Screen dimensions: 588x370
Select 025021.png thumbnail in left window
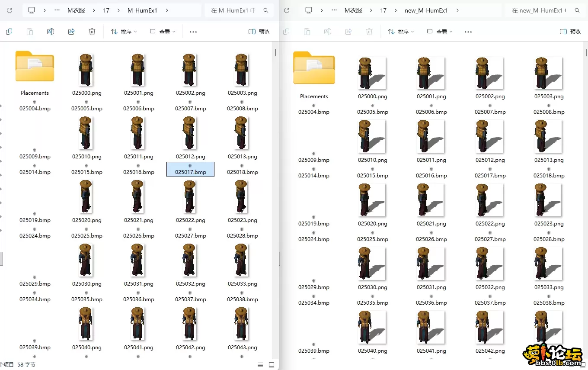[x=137, y=197]
